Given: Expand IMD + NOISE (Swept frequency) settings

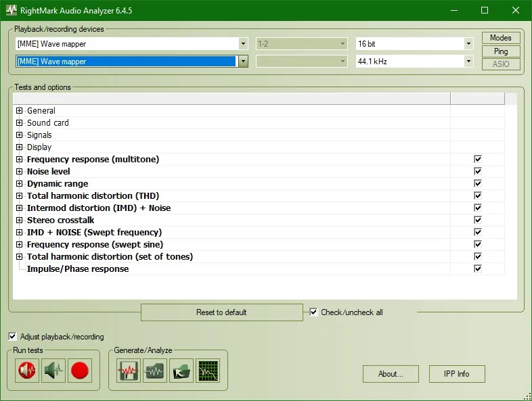Looking at the screenshot, I should [x=20, y=233].
